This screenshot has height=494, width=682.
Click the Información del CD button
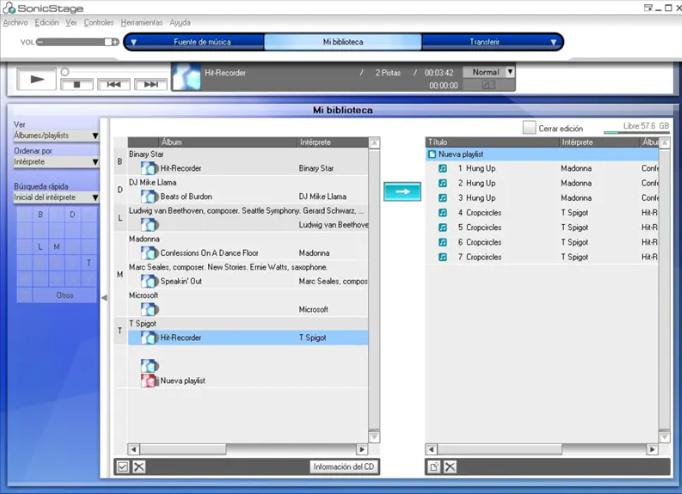343,467
